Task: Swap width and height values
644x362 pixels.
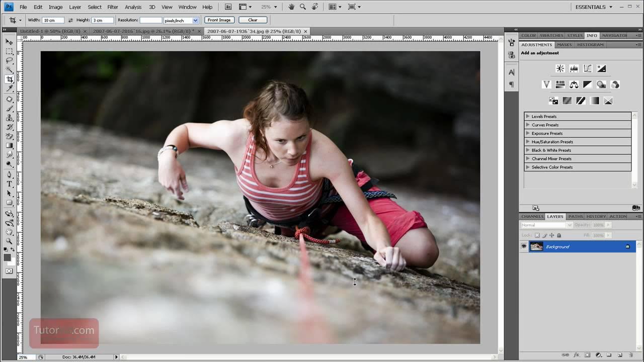Action: pos(70,20)
